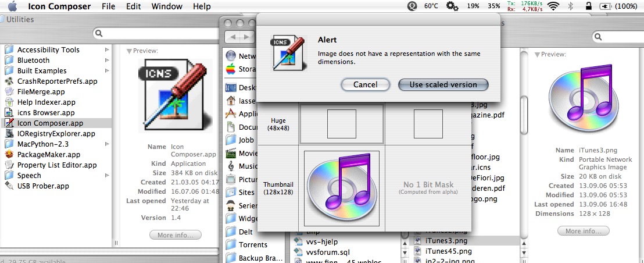
Task: Select FileMerge.app icon
Action: pyautogui.click(x=9, y=91)
